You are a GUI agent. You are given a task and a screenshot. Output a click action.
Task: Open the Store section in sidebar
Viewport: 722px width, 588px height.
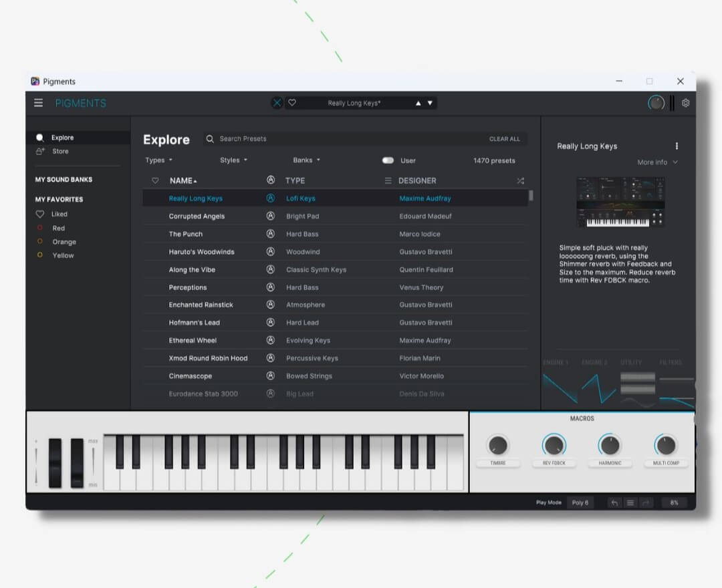60,152
